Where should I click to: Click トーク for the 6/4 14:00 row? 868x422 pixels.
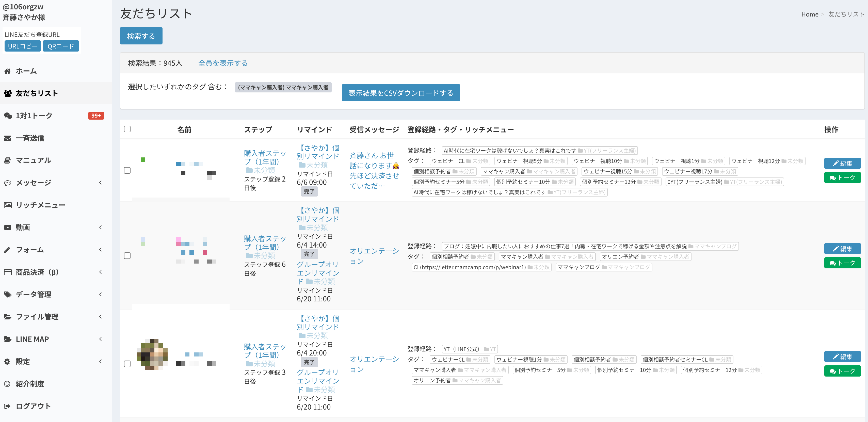click(842, 263)
